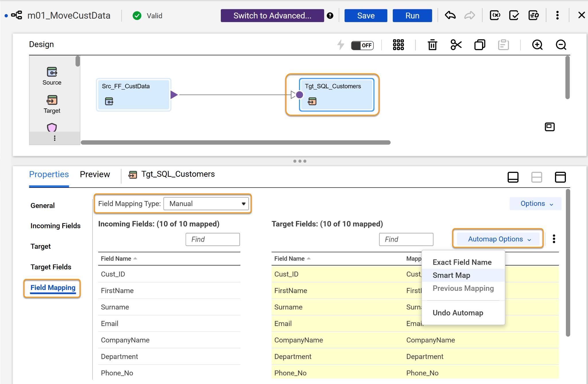Click the undo arrow icon
This screenshot has height=384, width=588.
click(450, 15)
